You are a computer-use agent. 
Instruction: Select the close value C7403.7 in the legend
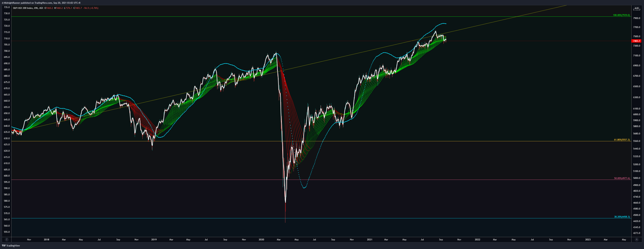(78, 8)
